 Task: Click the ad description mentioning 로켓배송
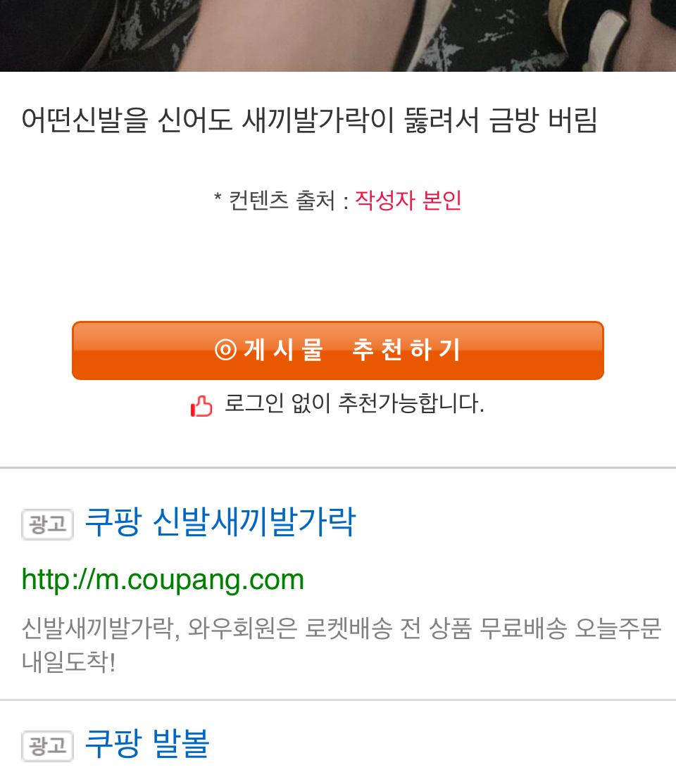click(342, 645)
